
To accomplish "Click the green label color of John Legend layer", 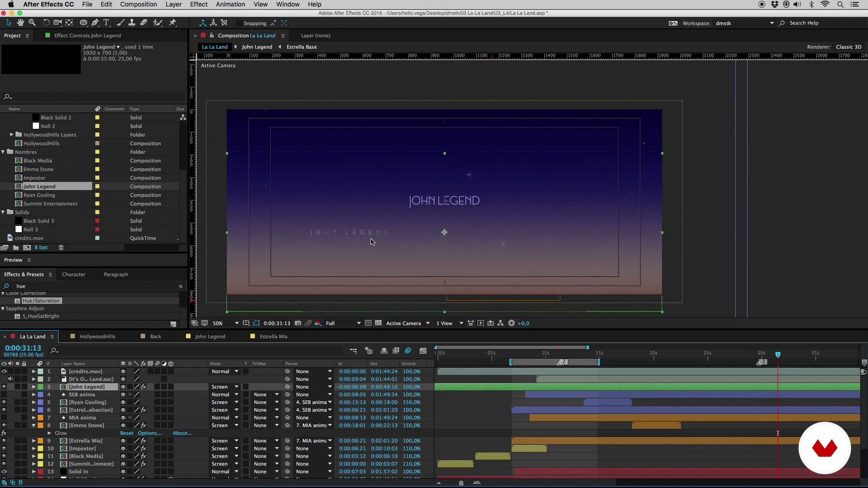I will click(x=41, y=387).
